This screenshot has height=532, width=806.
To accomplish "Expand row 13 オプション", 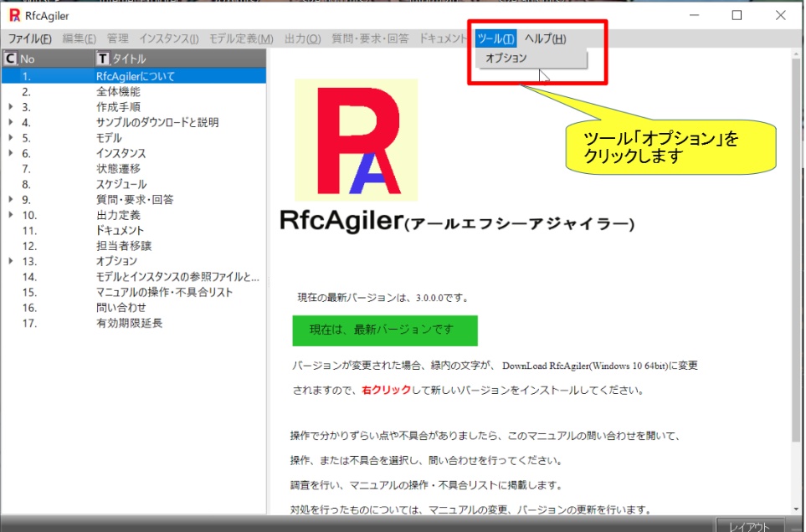I will point(11,261).
